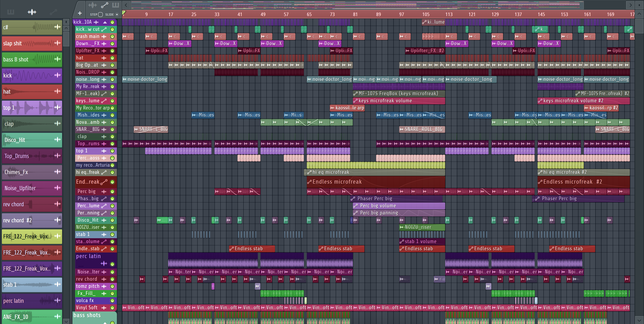The image size is (644, 324).
Task: Click waveform icon on stab 1 track header
Action: (104, 235)
